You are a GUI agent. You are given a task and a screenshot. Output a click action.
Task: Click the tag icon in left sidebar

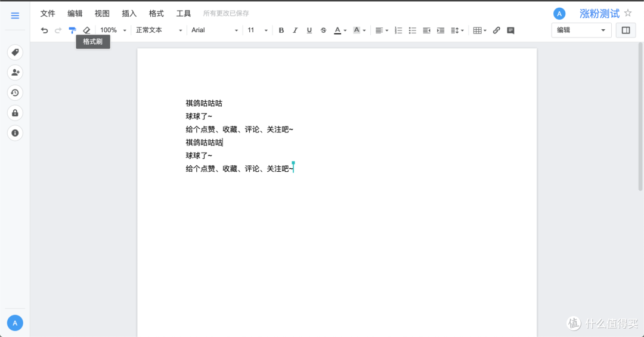coord(15,52)
